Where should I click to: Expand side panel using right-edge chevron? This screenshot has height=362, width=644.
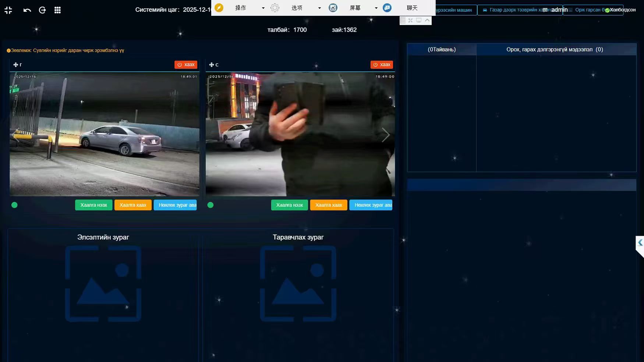click(x=640, y=243)
